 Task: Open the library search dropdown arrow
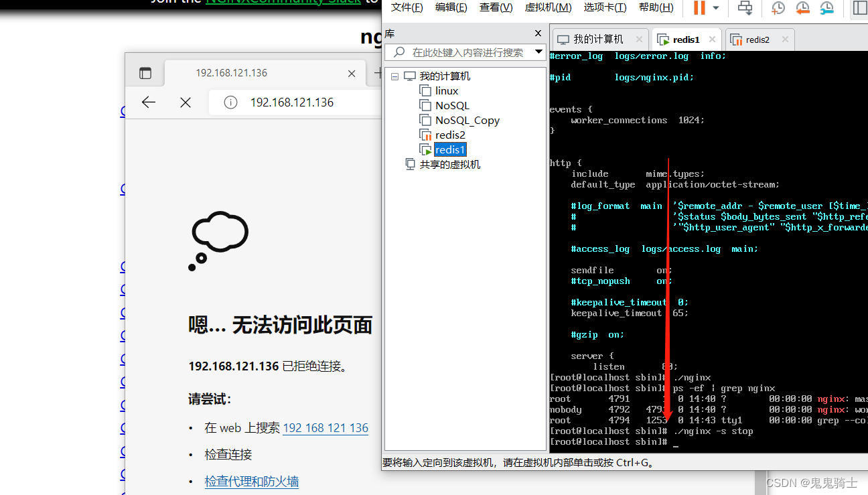(x=538, y=52)
